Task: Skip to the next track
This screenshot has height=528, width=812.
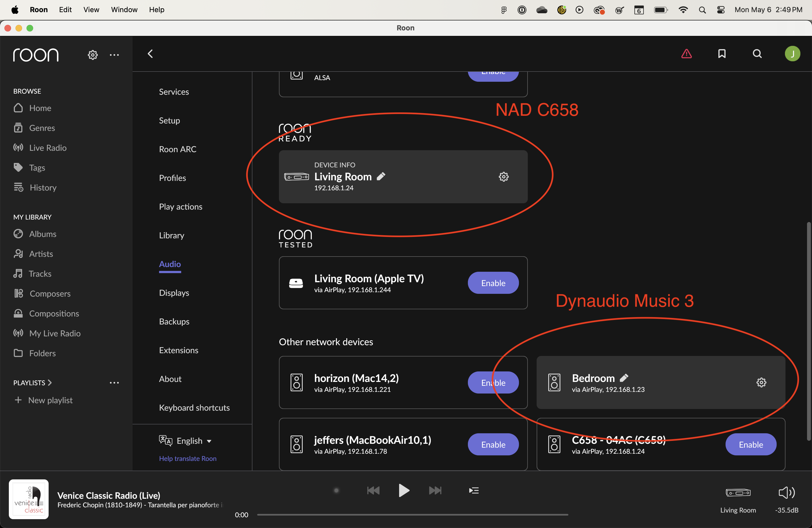Action: [435, 490]
